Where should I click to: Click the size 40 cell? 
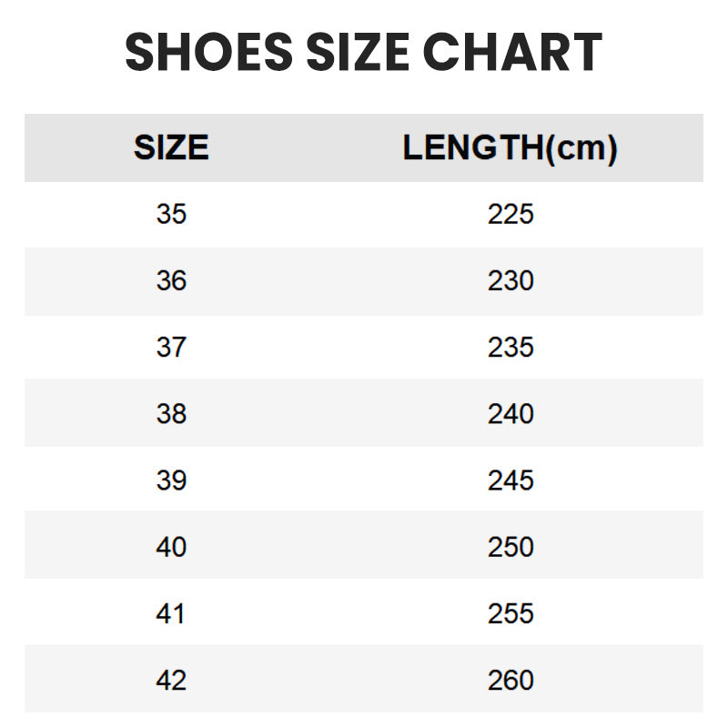point(171,547)
